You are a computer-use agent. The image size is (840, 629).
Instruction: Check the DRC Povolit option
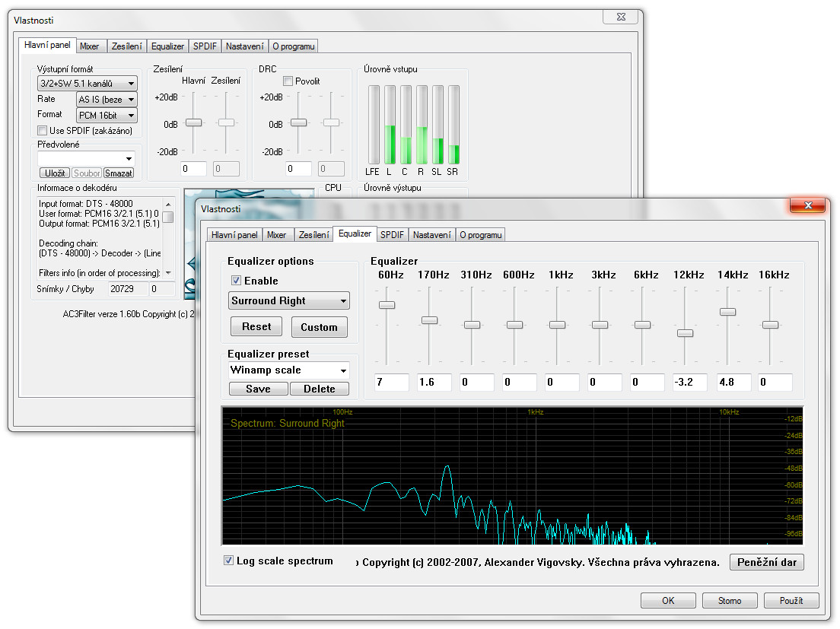[288, 81]
